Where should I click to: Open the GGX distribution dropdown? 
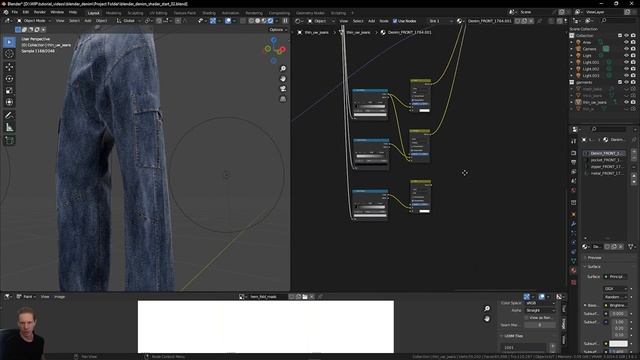point(616,289)
